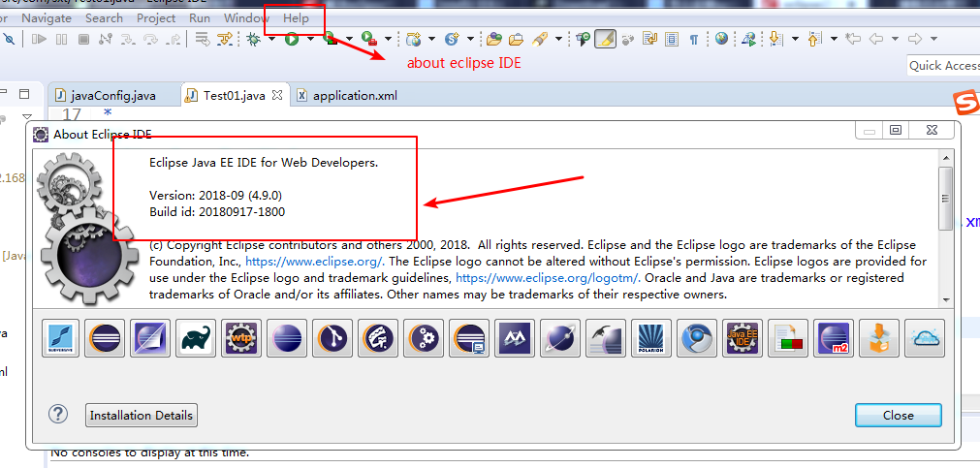Click the Skip All Breakpoints icon
The width and height of the screenshot is (980, 468).
pyautogui.click(x=10, y=40)
